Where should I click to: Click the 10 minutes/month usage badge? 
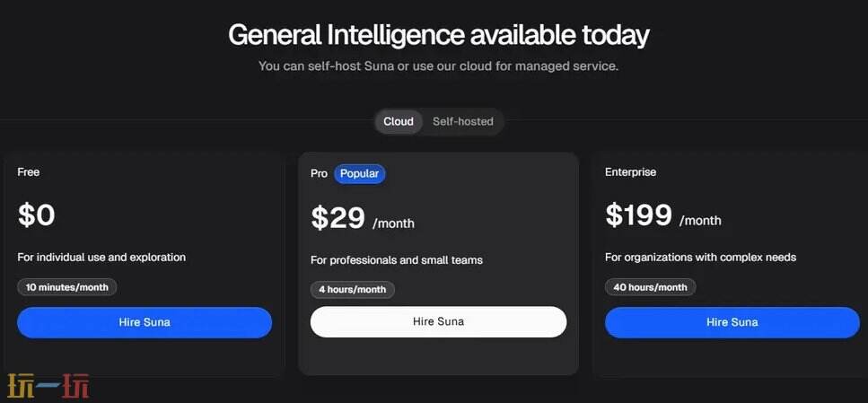(67, 287)
